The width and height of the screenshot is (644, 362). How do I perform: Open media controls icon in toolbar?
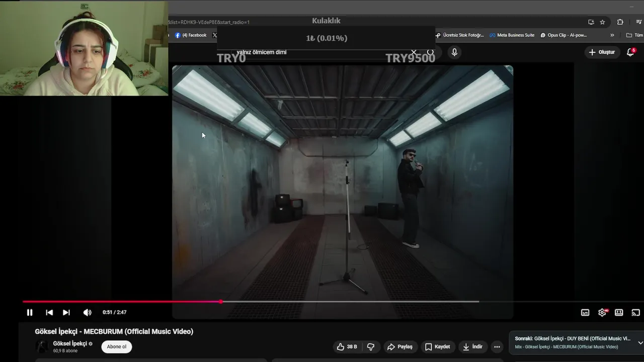639,22
